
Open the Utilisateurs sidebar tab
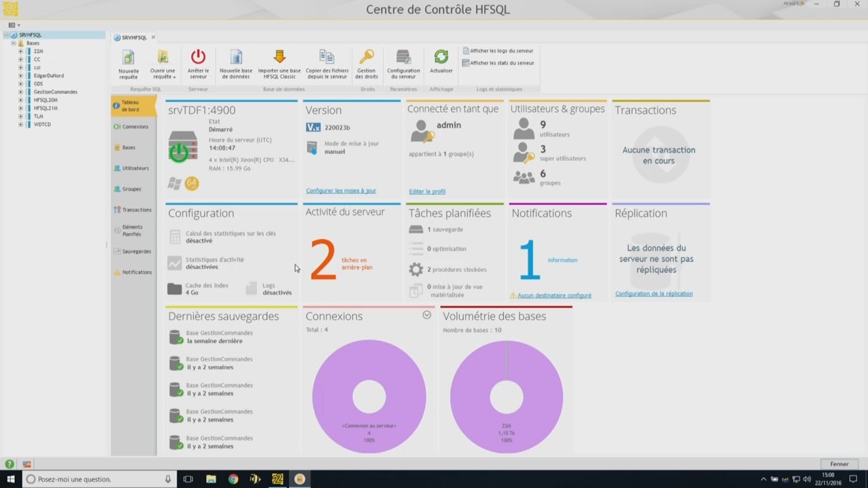pyautogui.click(x=134, y=168)
